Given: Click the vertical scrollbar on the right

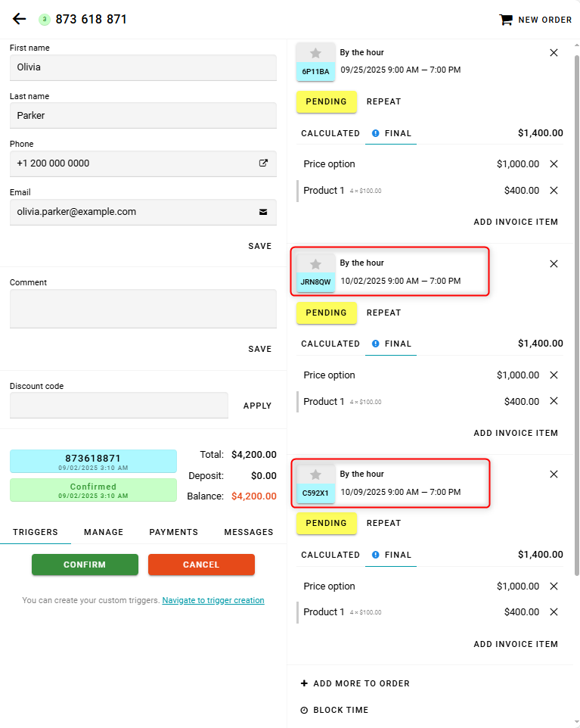Looking at the screenshot, I should point(576,303).
